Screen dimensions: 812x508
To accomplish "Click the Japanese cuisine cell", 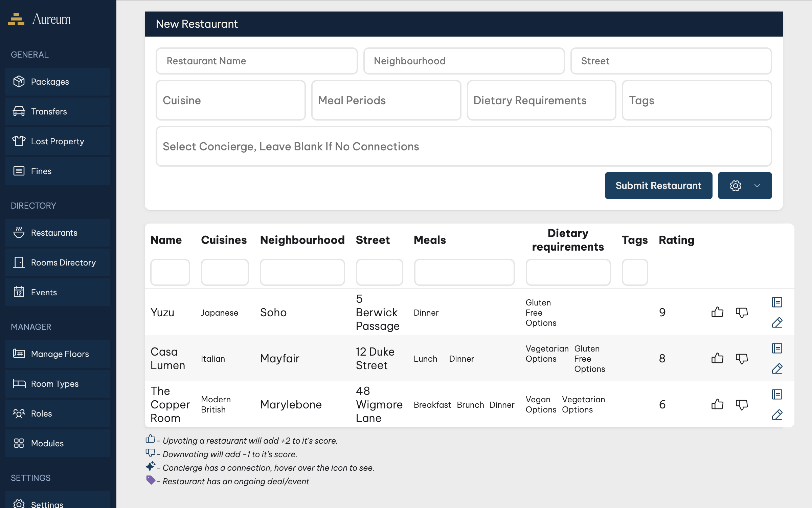I will (220, 313).
